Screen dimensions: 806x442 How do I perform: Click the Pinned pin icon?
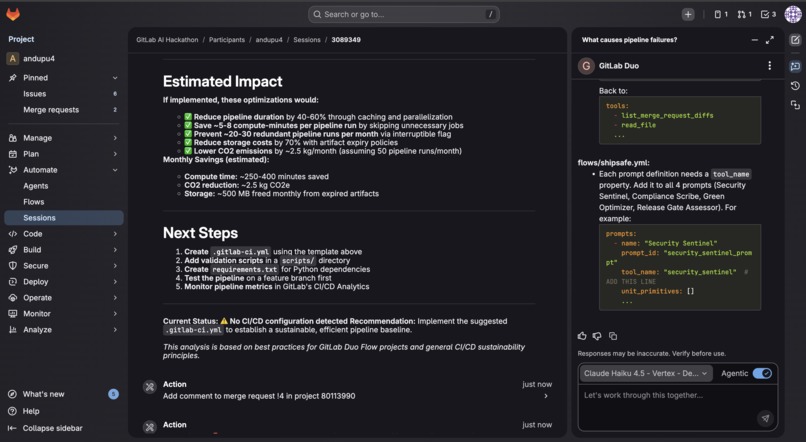(13, 78)
